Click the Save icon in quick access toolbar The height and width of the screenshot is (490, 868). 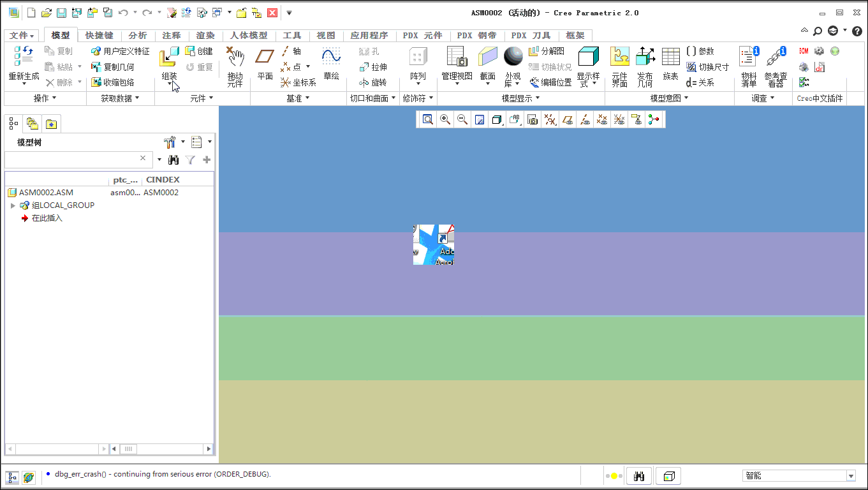pos(61,13)
